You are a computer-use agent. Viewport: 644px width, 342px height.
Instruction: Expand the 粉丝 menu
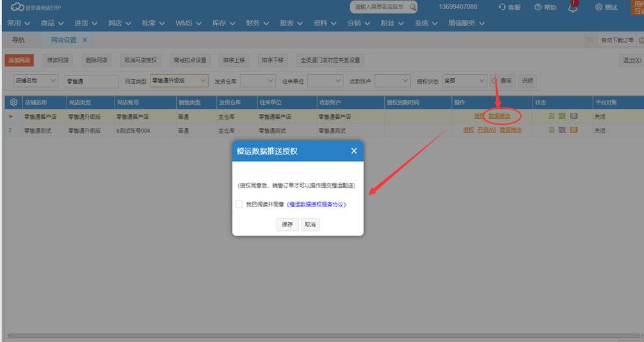pyautogui.click(x=392, y=23)
